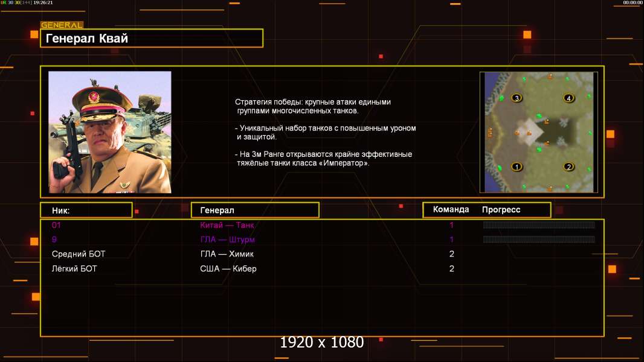Click the map preview thumbnail
Image resolution: width=644 pixels, height=362 pixels.
(x=539, y=132)
